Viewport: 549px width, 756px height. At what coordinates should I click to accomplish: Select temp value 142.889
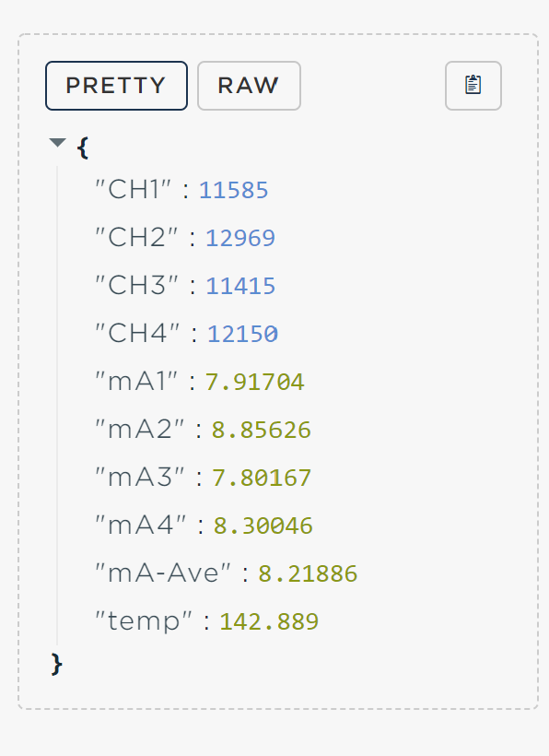pyautogui.click(x=269, y=622)
